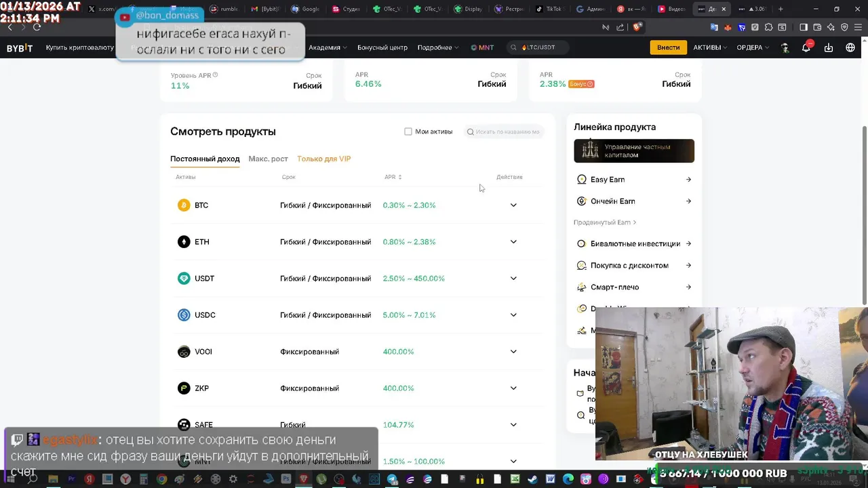The width and height of the screenshot is (868, 488).
Task: Open the АКТИВЫ dropdown menu
Action: [x=710, y=47]
